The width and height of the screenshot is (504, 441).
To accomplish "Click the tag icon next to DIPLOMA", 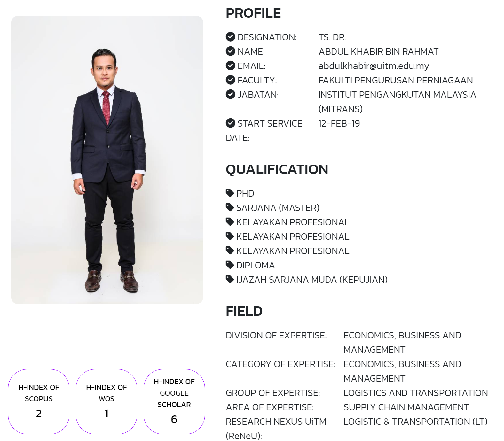I will tap(230, 265).
